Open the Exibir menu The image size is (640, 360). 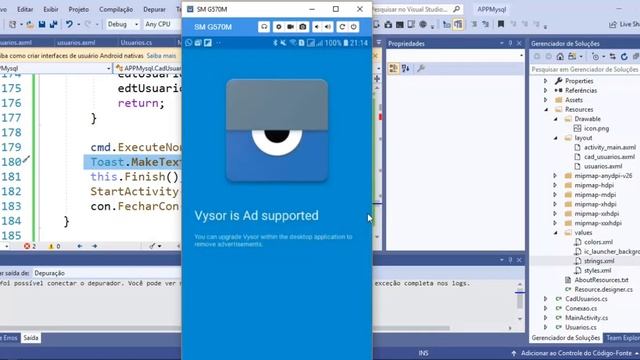coord(51,9)
